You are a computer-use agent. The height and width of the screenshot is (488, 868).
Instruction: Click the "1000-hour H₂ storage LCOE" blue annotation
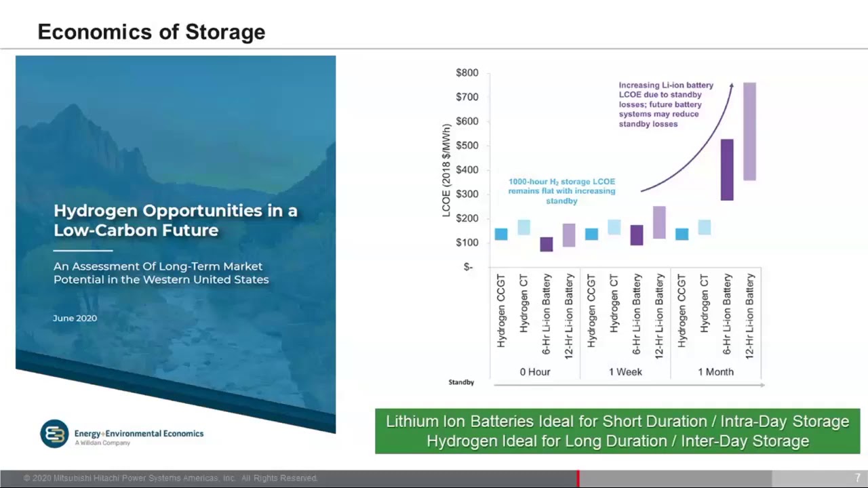(561, 191)
